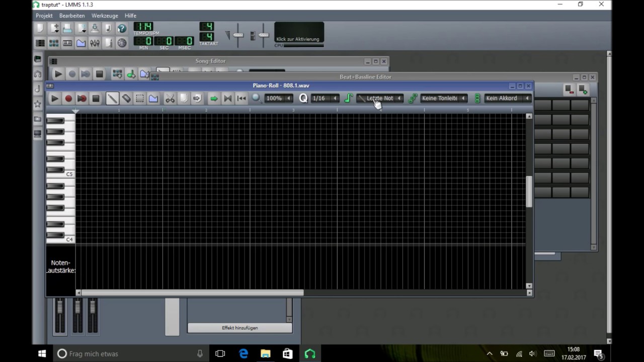
Task: Select the Draw pencil mode
Action: coord(112,99)
